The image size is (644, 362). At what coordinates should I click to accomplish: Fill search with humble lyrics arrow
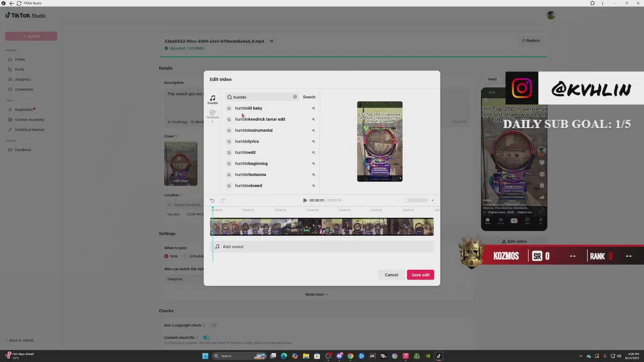pos(313,141)
